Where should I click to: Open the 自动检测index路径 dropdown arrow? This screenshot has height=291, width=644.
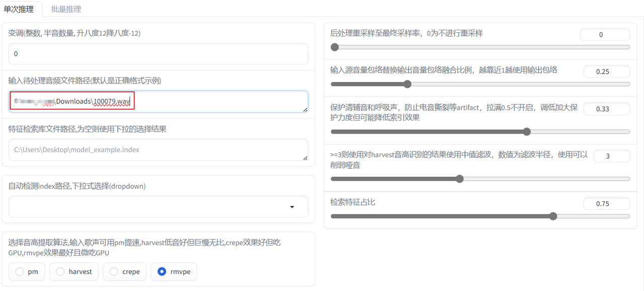(292, 207)
